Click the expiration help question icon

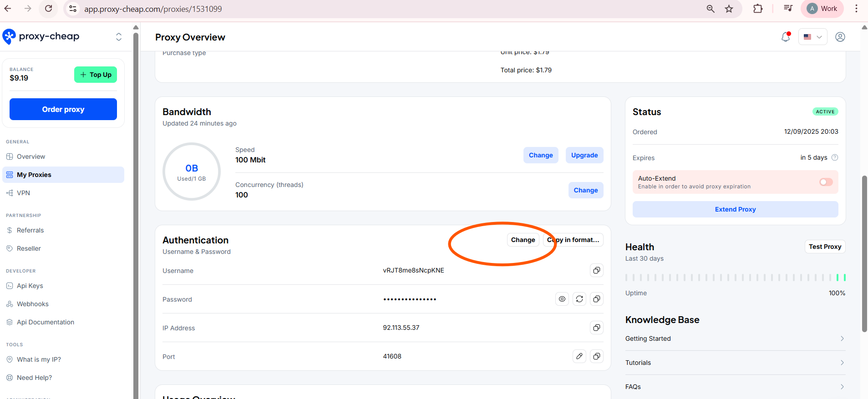[835, 157]
